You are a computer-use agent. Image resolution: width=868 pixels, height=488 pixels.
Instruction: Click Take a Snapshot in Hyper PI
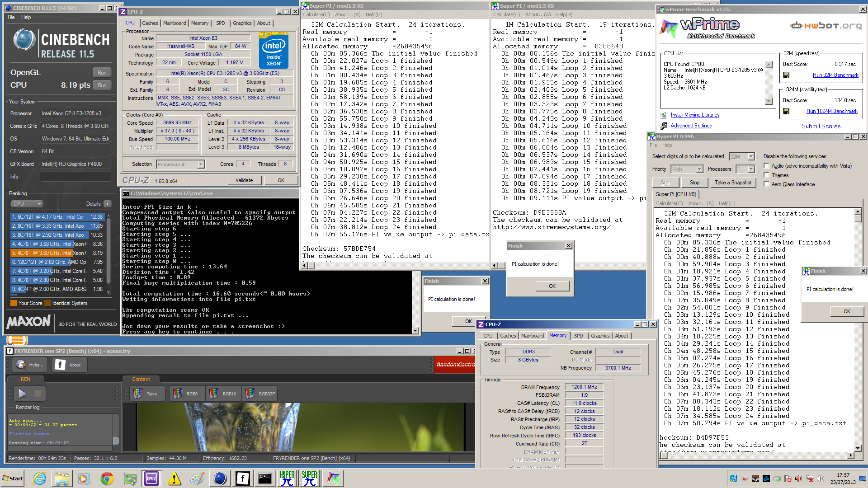click(733, 183)
